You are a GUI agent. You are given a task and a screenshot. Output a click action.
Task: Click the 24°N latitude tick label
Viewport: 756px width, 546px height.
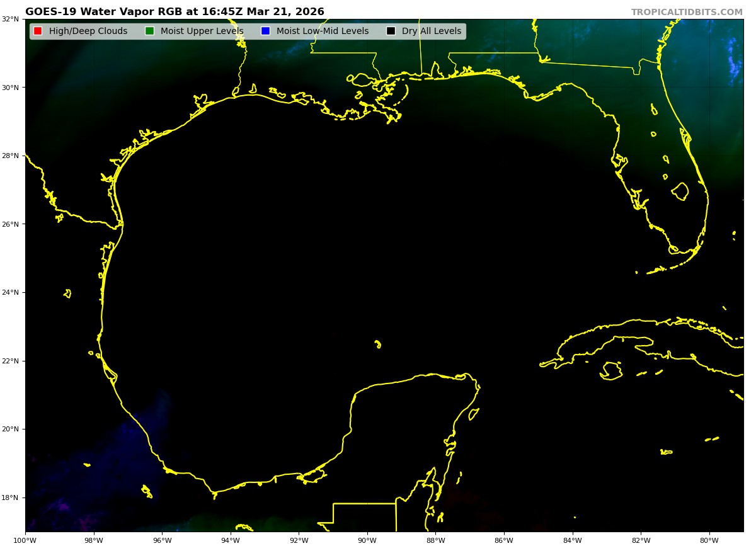pos(11,293)
